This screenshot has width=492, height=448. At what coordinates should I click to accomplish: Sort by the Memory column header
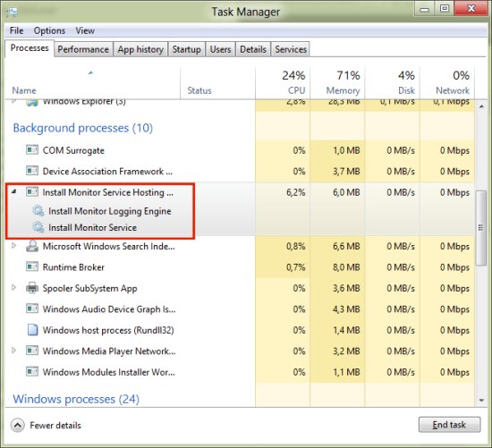point(337,83)
